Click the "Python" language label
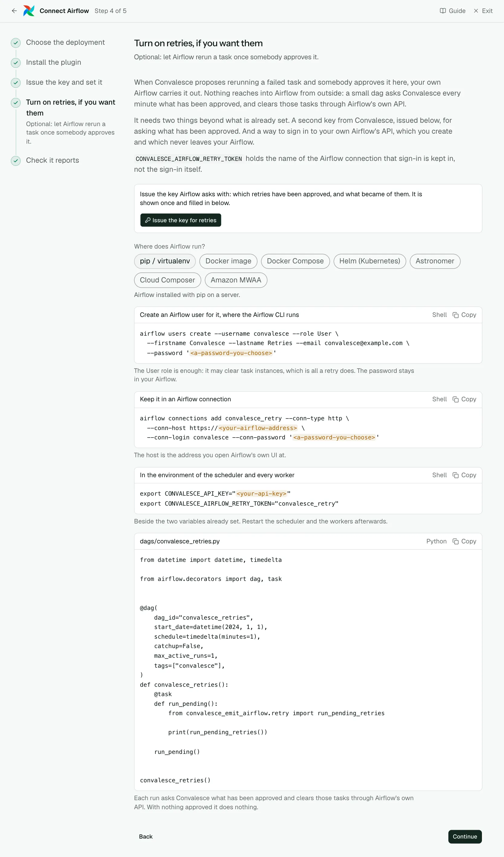504x857 pixels. pos(436,541)
